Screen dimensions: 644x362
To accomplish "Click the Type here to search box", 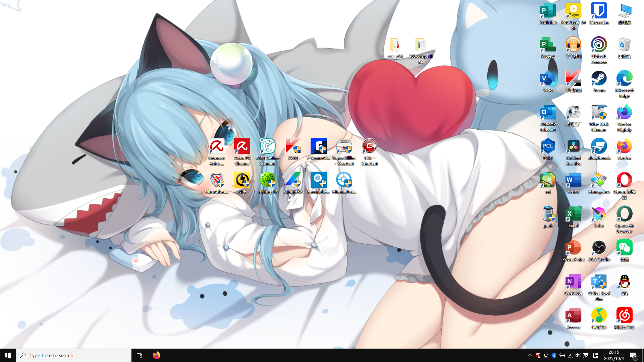I will [x=74, y=355].
